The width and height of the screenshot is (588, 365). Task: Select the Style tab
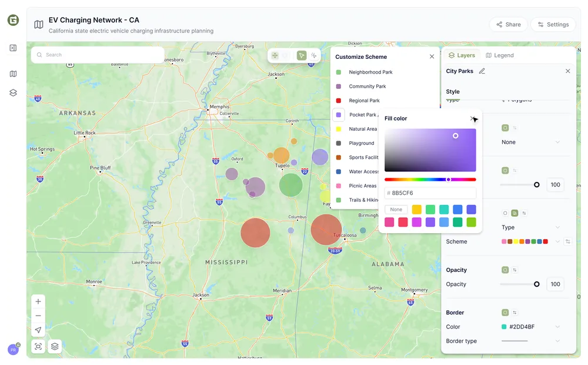[x=453, y=92]
